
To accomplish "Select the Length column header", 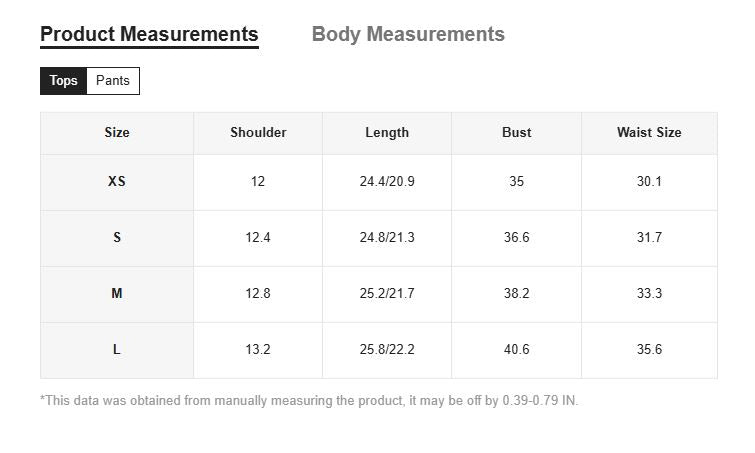I will [387, 132].
